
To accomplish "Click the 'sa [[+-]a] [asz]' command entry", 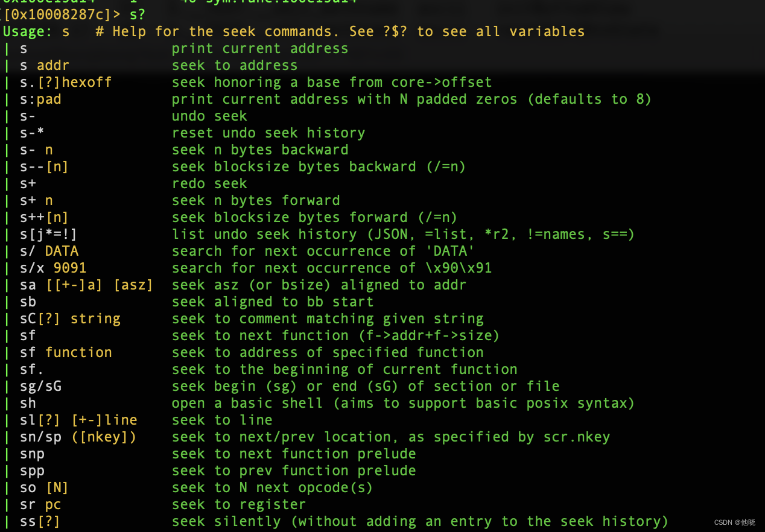I will pos(86,285).
